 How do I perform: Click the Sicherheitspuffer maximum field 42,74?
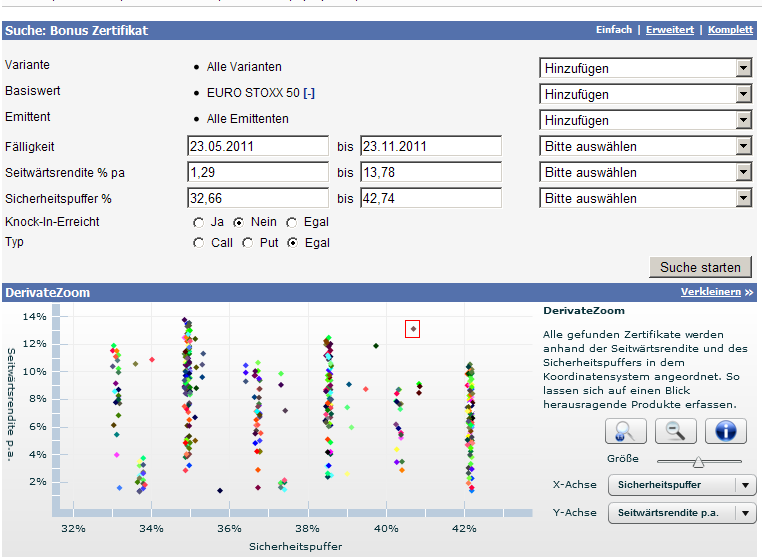(x=431, y=199)
